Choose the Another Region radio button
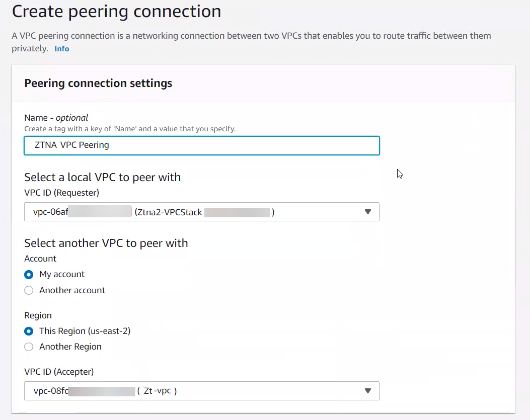This screenshot has width=530, height=420. [x=29, y=347]
